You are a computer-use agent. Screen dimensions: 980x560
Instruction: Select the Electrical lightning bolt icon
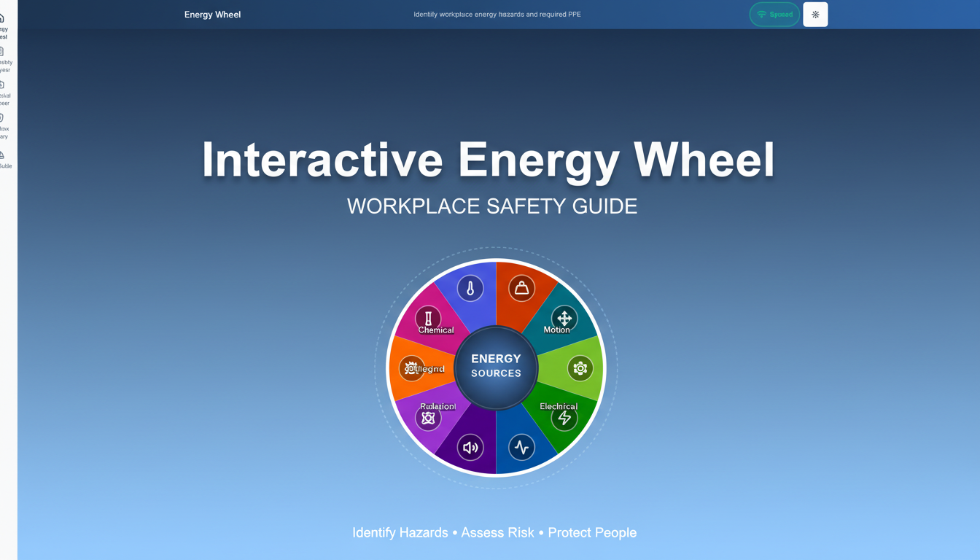(x=564, y=418)
